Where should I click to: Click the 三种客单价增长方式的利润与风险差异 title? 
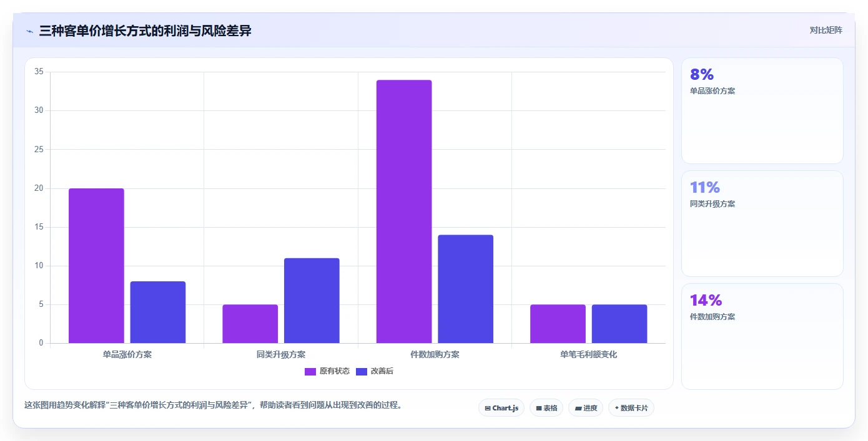[x=145, y=31]
